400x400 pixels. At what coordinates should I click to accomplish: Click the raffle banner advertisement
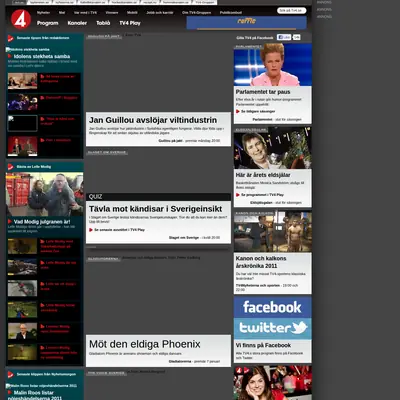(246, 23)
